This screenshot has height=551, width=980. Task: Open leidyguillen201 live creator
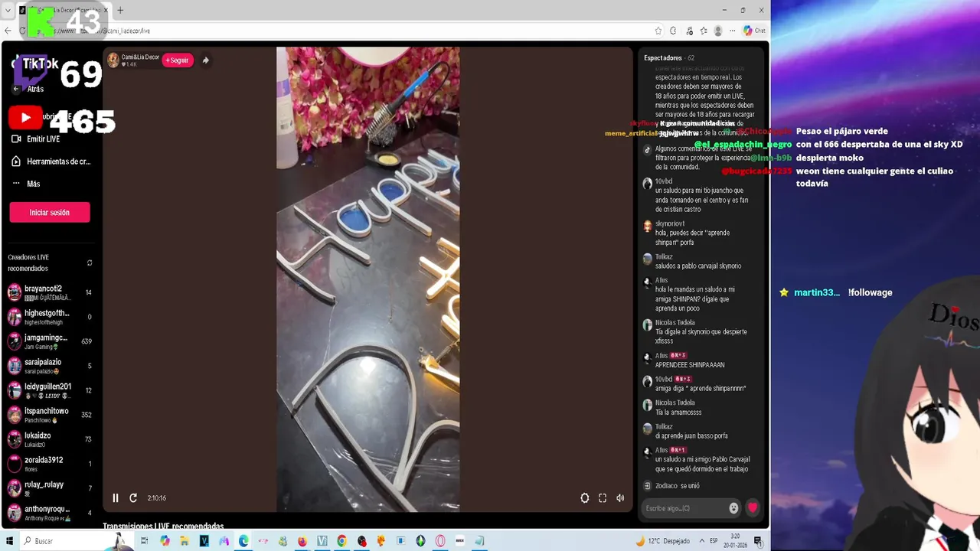click(50, 390)
